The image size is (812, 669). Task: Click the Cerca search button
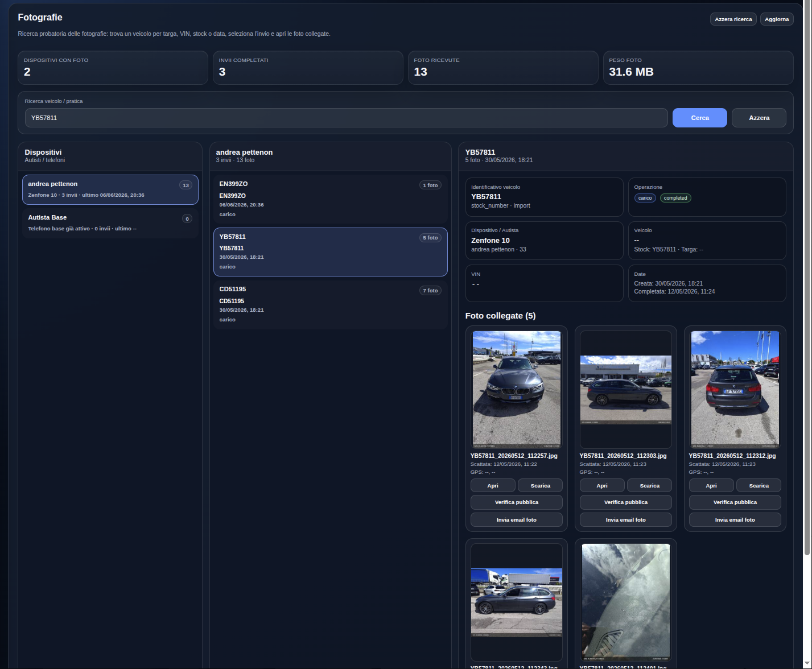coord(699,118)
